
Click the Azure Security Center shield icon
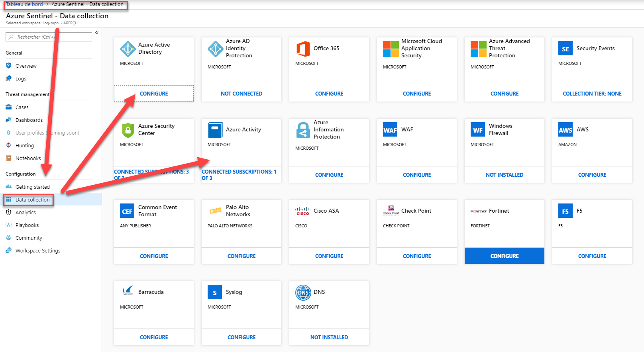pyautogui.click(x=128, y=130)
